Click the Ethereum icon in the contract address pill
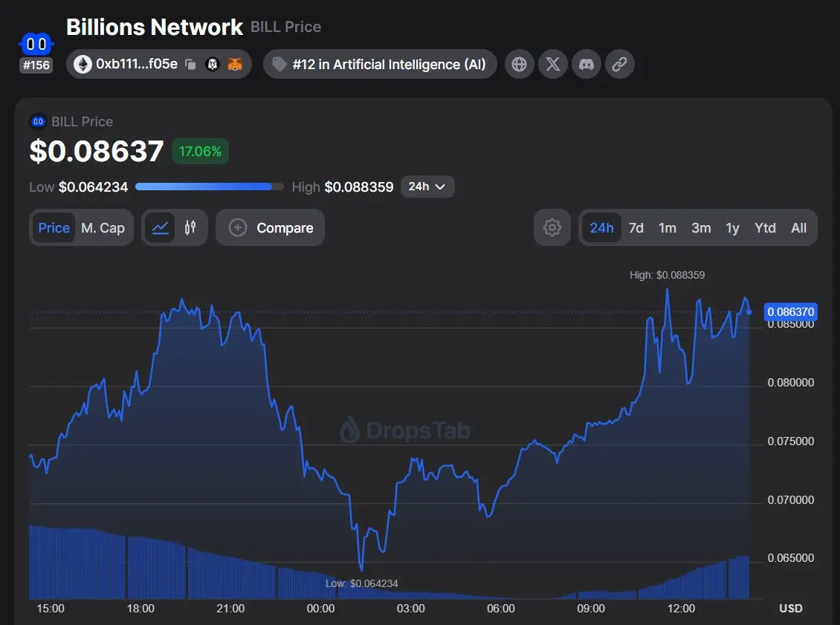The width and height of the screenshot is (840, 625). click(83, 64)
